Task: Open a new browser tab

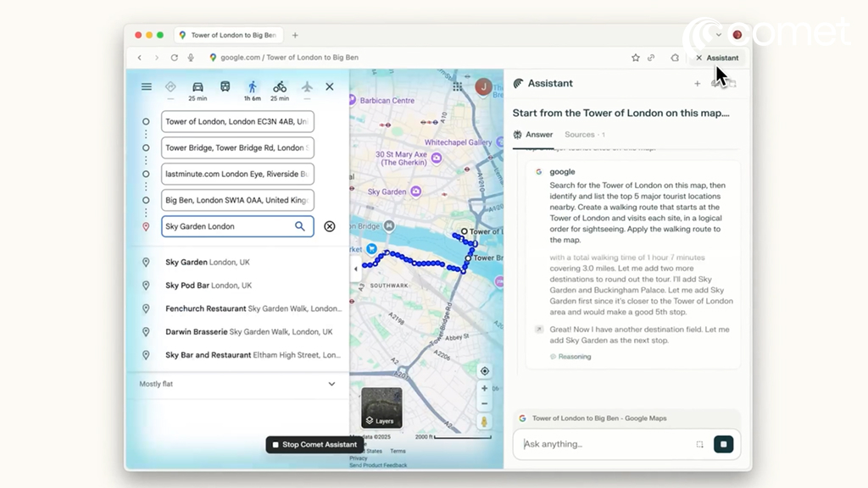Action: coord(295,36)
